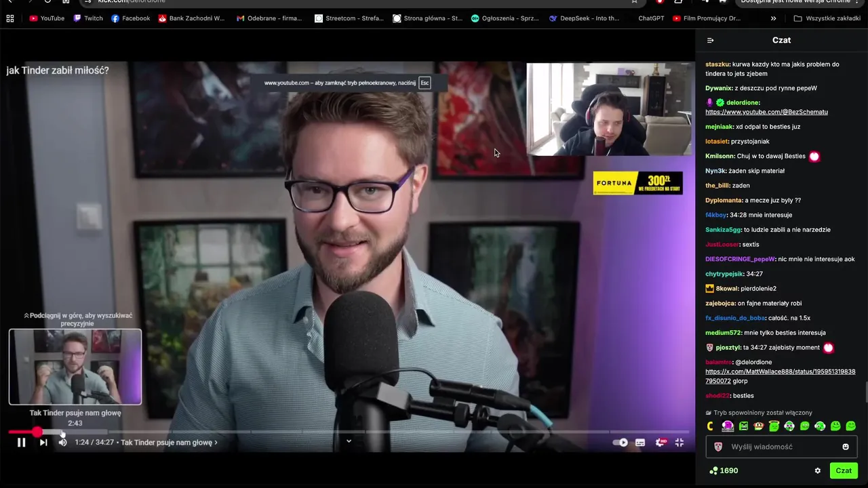Open video quality settings gear
Viewport: 868px width, 488px height.
click(x=660, y=443)
